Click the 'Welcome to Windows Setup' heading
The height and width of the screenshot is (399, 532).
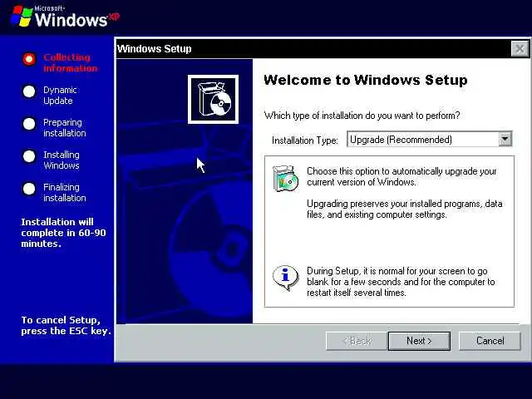coord(366,80)
